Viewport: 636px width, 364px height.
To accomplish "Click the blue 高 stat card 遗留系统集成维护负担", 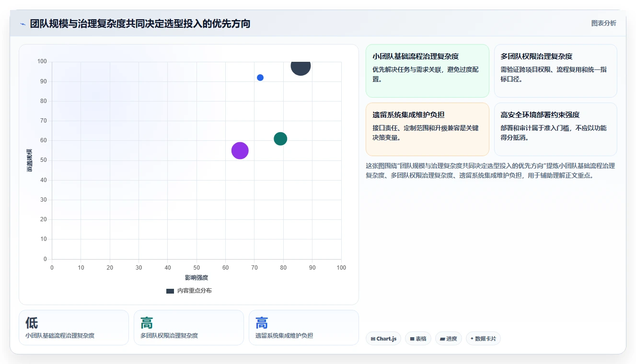I will click(304, 328).
